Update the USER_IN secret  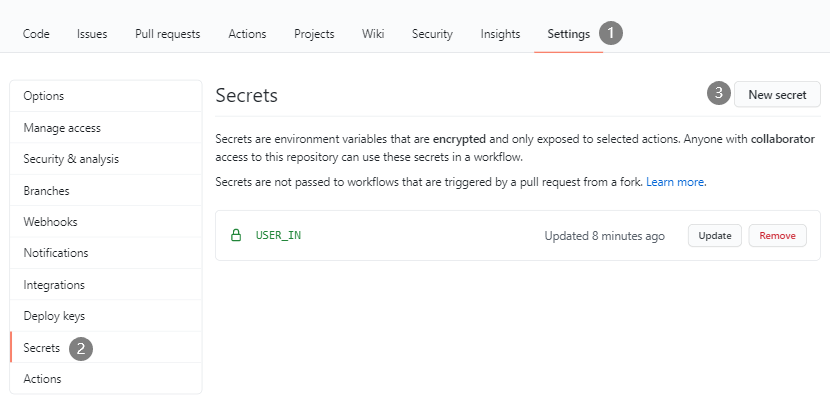[715, 235]
